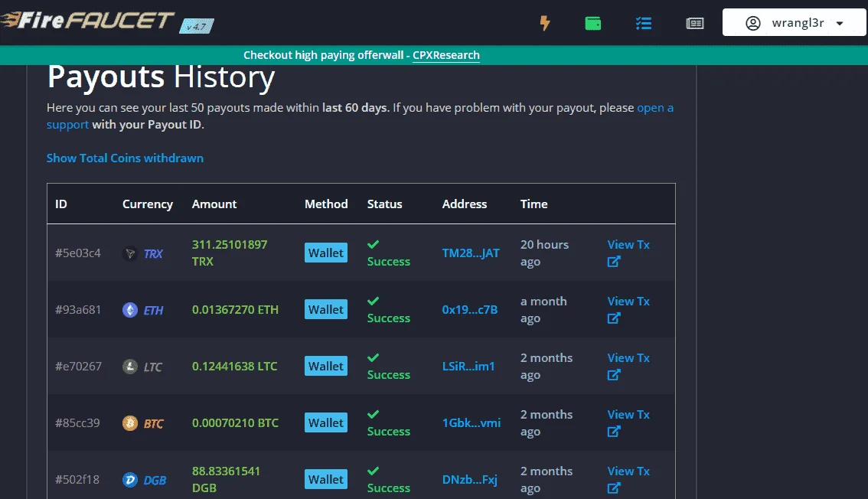This screenshot has width=868, height=499.
Task: View Tx for payout #85cc39
Action: [x=628, y=414]
